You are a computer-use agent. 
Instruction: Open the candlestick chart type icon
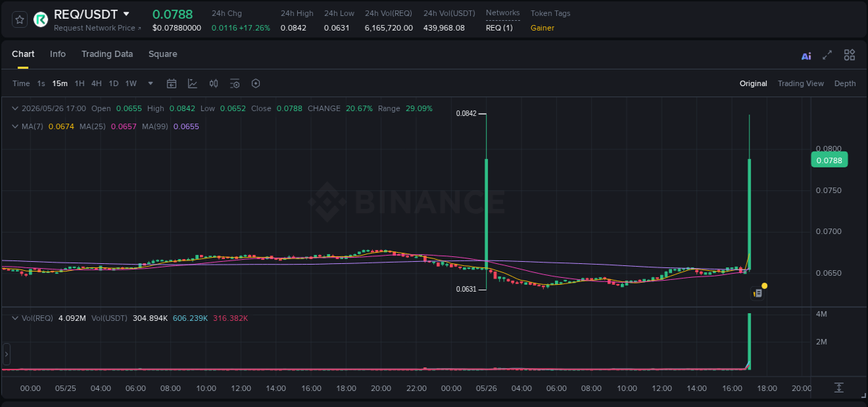coord(214,83)
